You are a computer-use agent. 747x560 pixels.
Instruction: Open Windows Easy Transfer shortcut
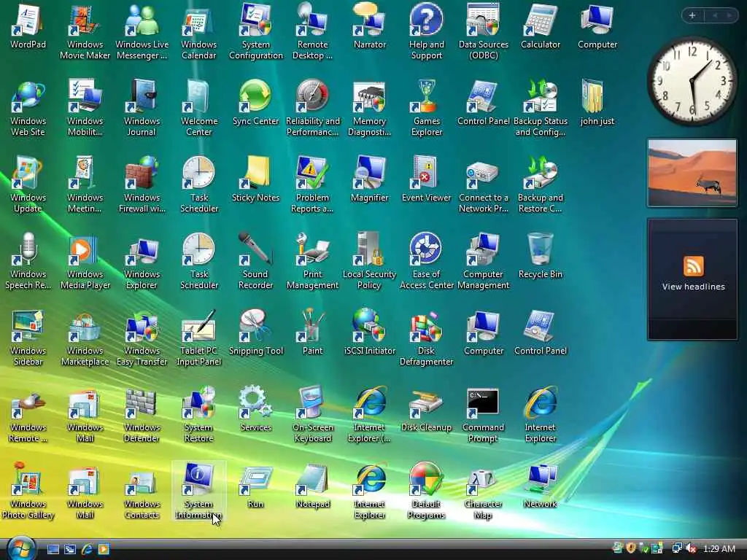click(142, 338)
